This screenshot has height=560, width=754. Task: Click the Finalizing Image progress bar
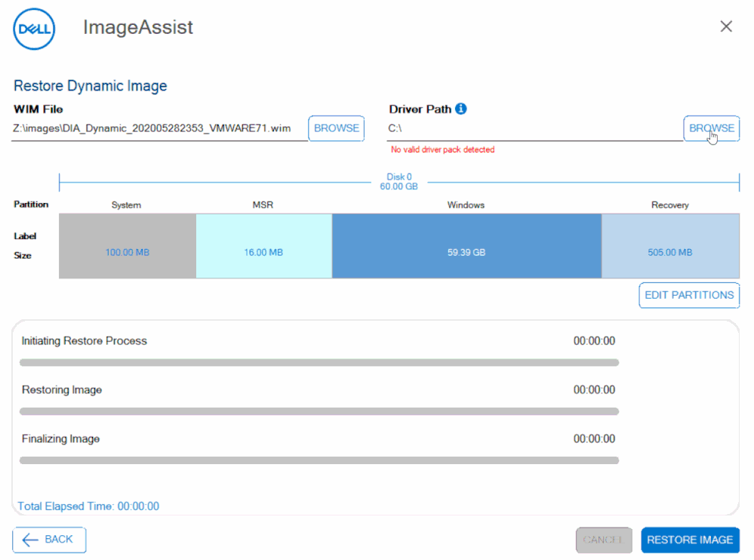pyautogui.click(x=319, y=460)
